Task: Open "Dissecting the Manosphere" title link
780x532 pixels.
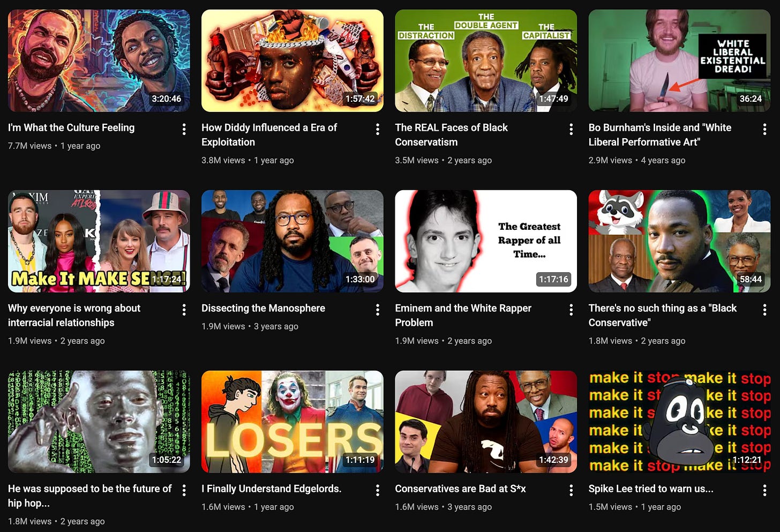Action: (x=263, y=308)
